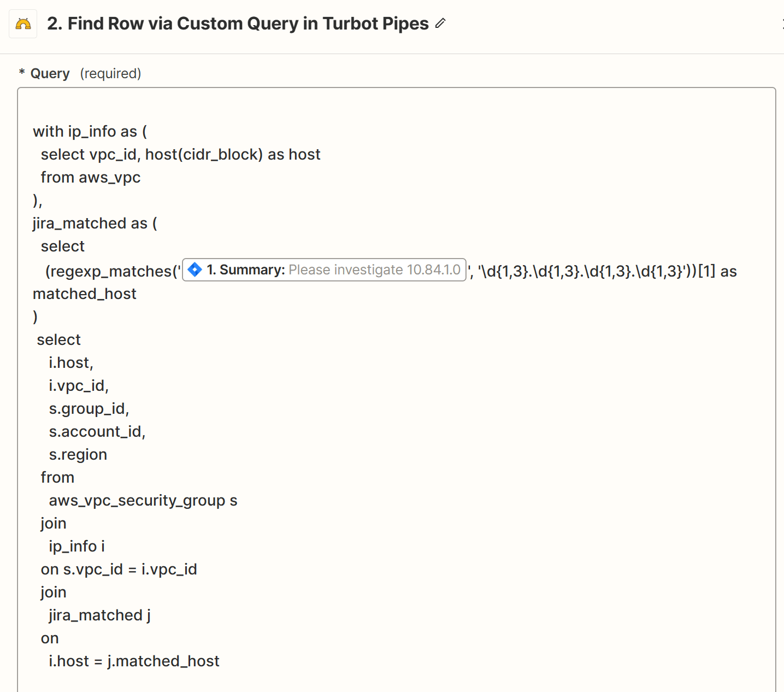Click the 'jira_matched as (' line
Viewport: 784px width, 692px height.
(x=95, y=224)
